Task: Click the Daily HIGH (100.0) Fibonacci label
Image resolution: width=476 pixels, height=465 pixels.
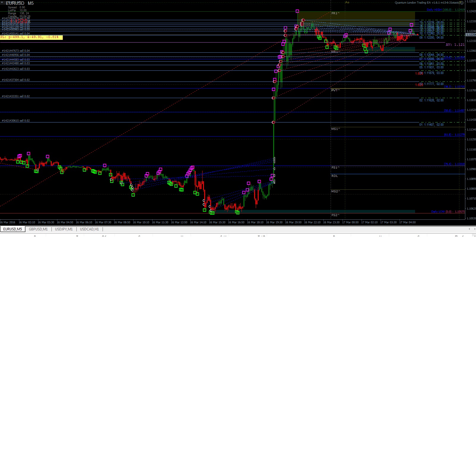Action: (x=445, y=10)
